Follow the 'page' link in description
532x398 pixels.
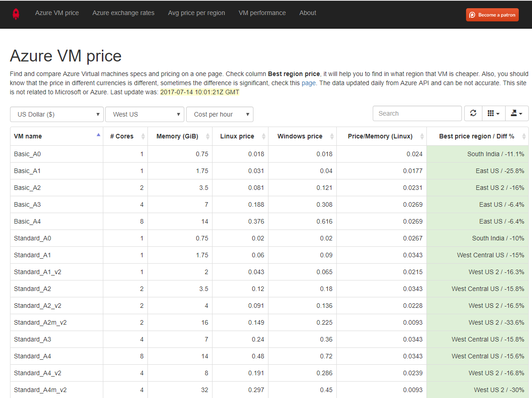coord(309,83)
